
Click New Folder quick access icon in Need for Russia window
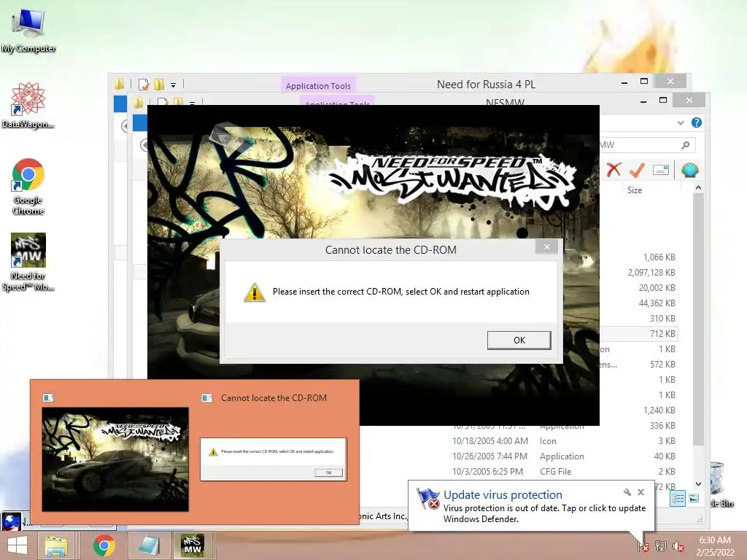tap(159, 85)
